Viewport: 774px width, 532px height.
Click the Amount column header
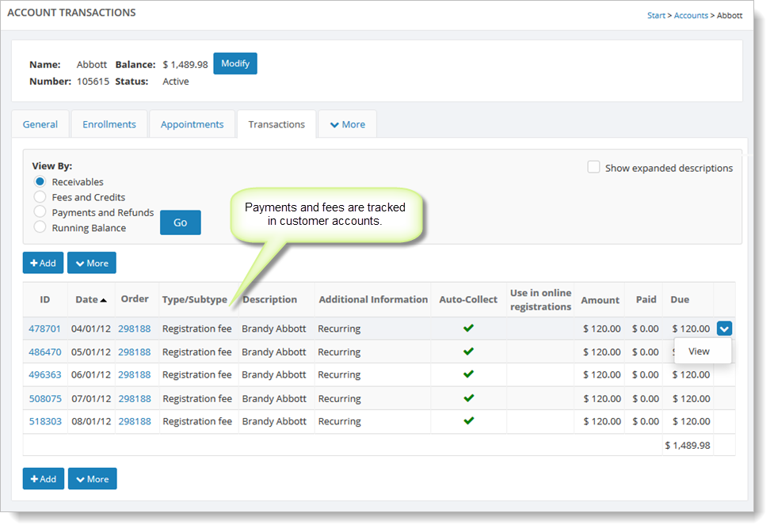[x=600, y=300]
